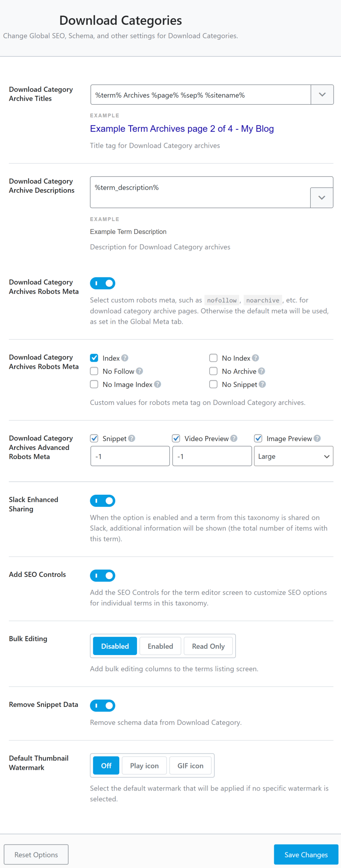Image resolution: width=341 pixels, height=868 pixels.
Task: Open the No Image Index help tooltip
Action: pos(157,384)
